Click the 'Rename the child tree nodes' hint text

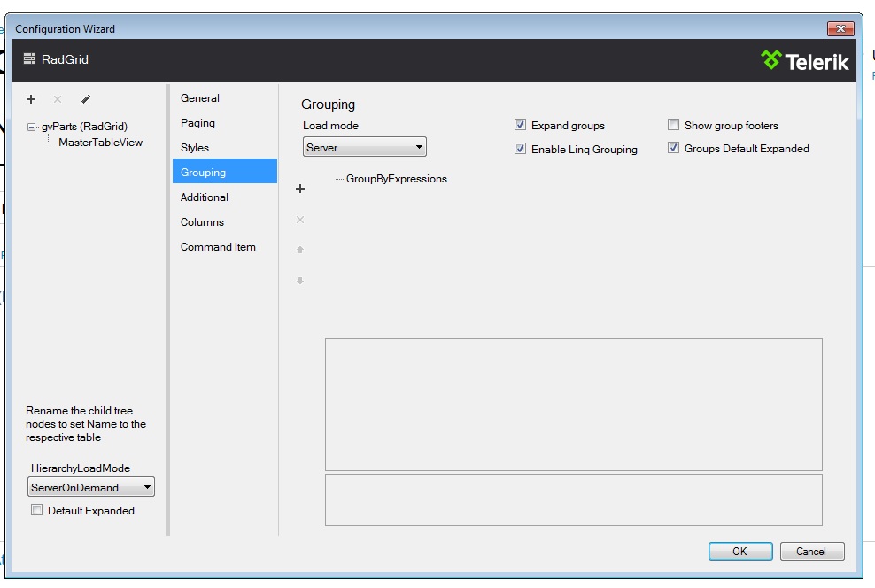click(x=86, y=424)
